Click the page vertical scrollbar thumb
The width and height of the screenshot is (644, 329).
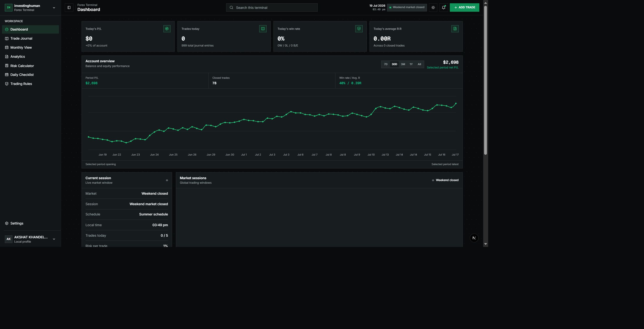click(486, 80)
